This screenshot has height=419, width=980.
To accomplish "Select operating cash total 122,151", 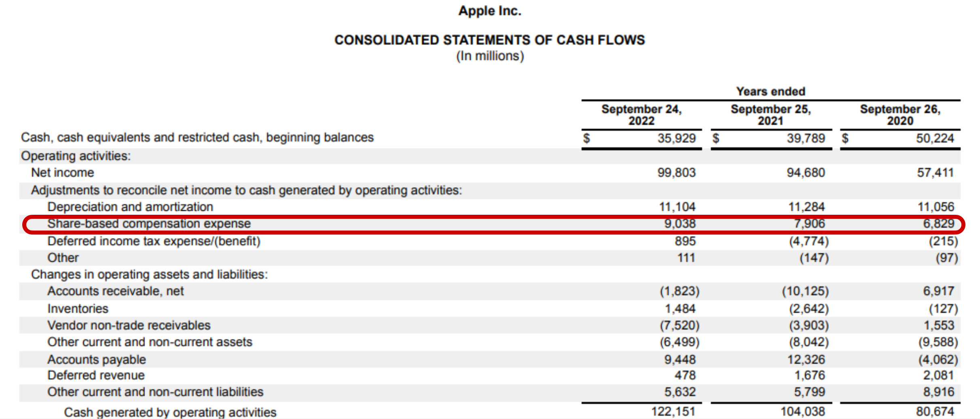I will [674, 412].
